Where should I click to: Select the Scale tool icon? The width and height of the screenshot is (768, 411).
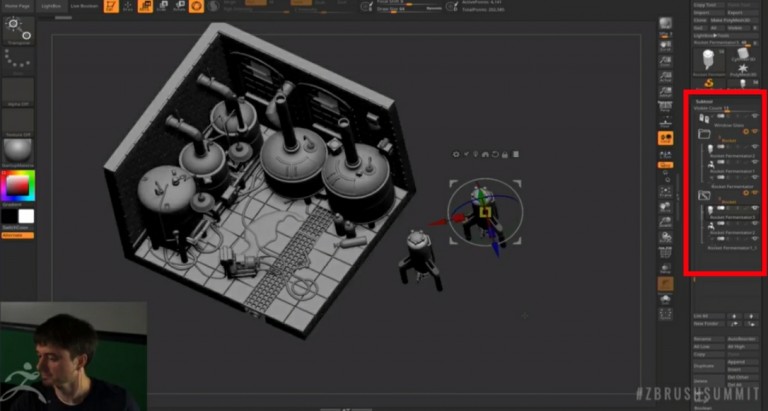[162, 6]
